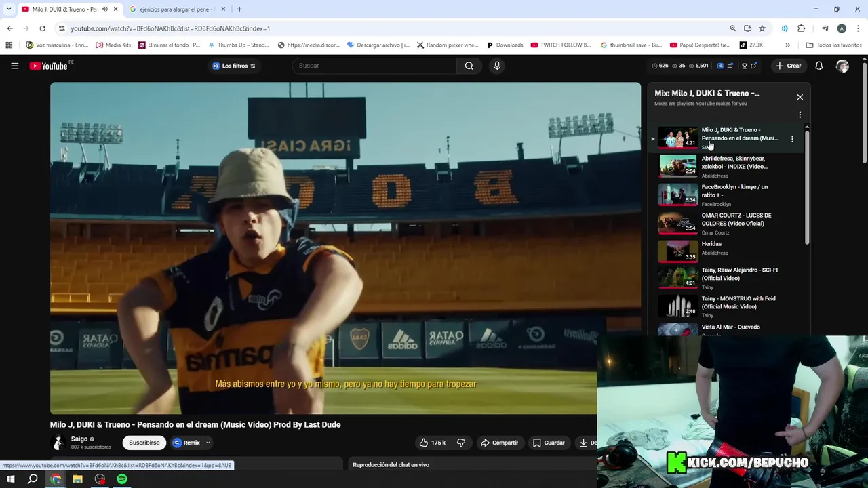
Task: Open the TWITCH FOLLOW B... bookmark
Action: [x=561, y=45]
